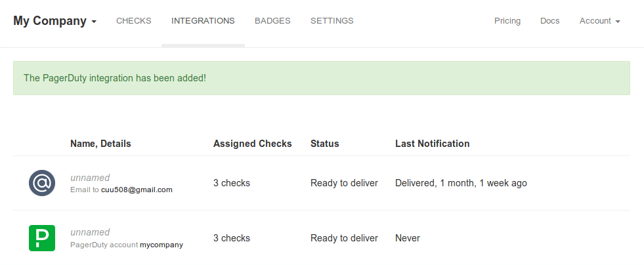
Task: Open assigned checks for email integration
Action: point(232,183)
